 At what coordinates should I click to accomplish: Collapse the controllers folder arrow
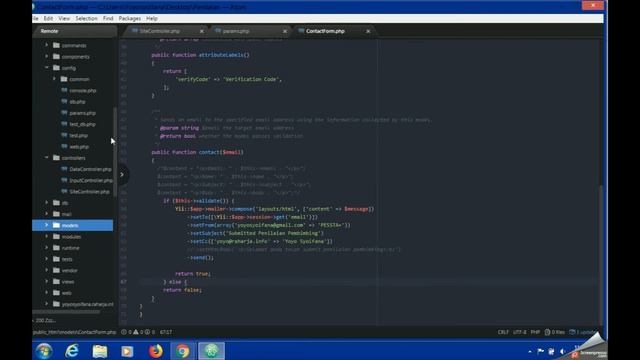[x=47, y=157]
